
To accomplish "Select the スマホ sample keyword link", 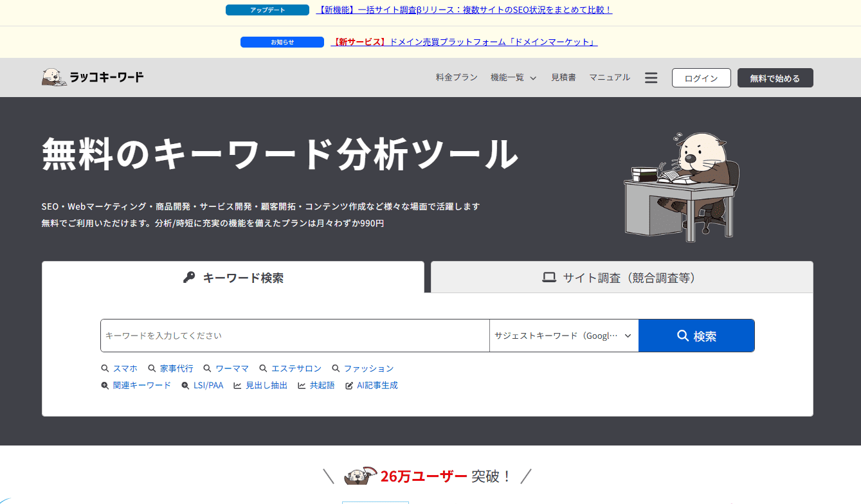I will 125,368.
